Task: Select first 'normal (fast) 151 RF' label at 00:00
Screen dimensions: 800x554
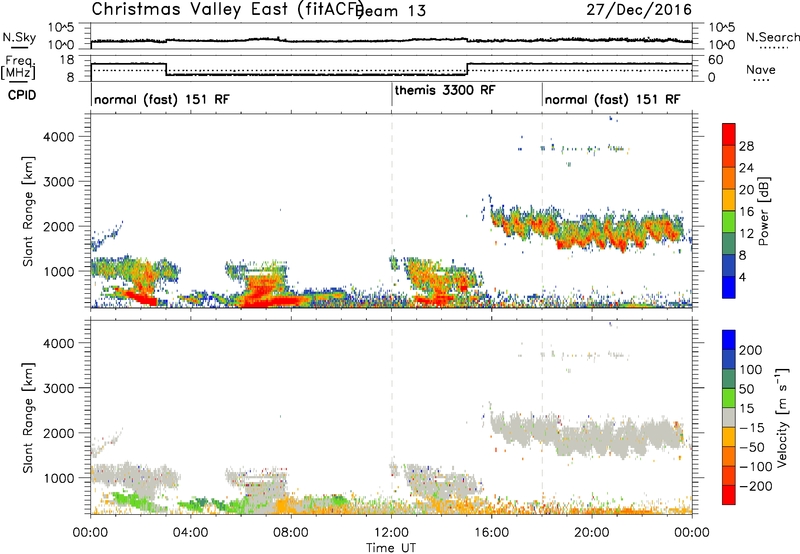Action: pos(162,99)
